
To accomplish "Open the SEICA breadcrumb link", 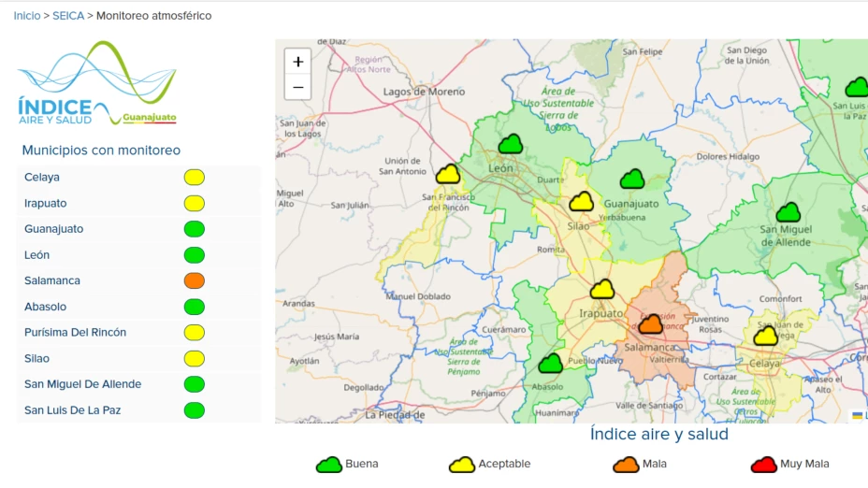I will pyautogui.click(x=68, y=16).
